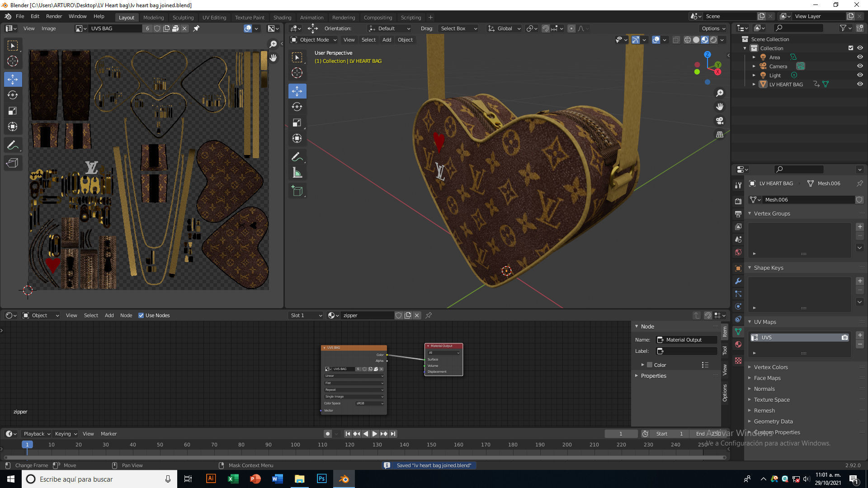
Task: Open the Orientation Default dropdown
Action: [x=389, y=28]
